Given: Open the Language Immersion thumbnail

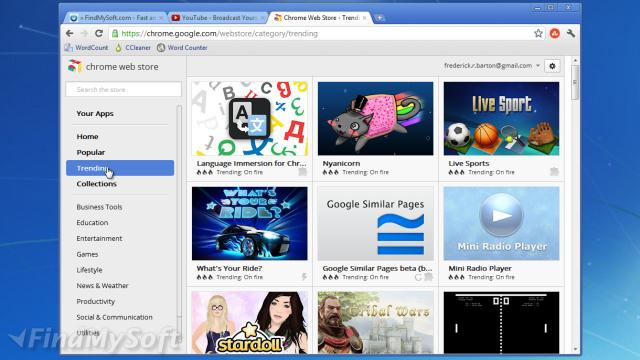Looking at the screenshot, I should (250, 118).
